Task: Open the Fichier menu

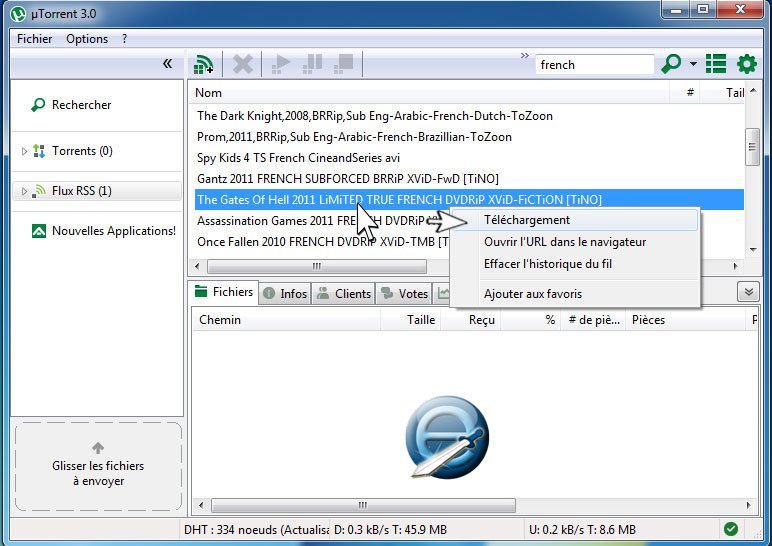Action: 34,39
